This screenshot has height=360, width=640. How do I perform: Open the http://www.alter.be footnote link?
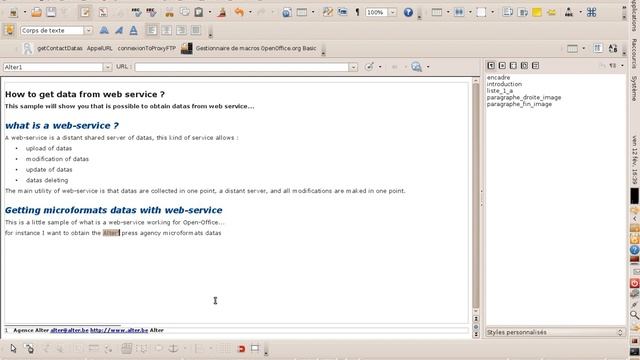[119, 330]
